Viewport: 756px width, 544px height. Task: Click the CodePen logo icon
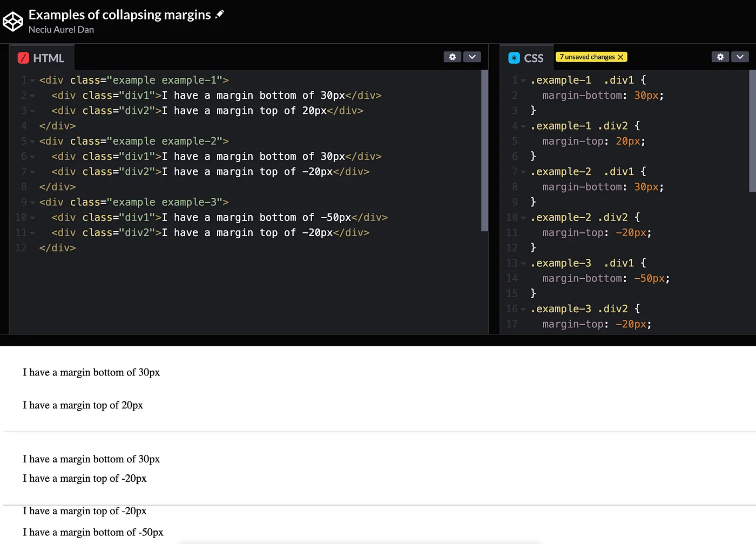click(x=13, y=22)
